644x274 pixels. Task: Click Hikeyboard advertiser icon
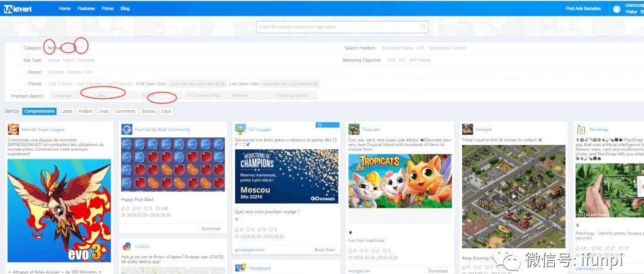click(241, 268)
